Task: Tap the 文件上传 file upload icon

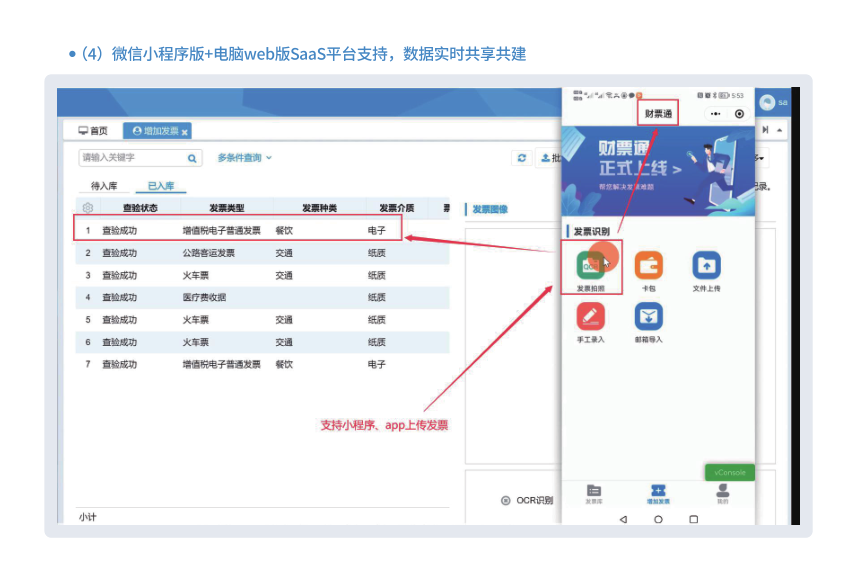Action: [x=706, y=265]
